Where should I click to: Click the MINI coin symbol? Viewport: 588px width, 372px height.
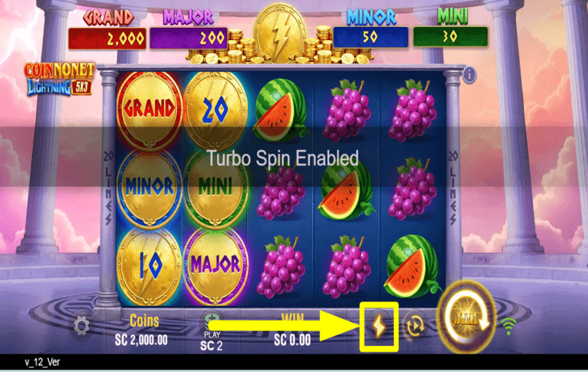pos(215,187)
